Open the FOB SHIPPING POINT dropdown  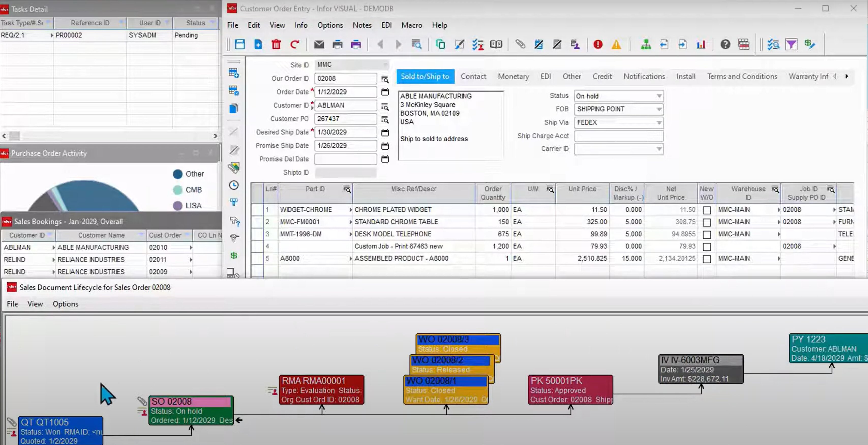pyautogui.click(x=659, y=109)
